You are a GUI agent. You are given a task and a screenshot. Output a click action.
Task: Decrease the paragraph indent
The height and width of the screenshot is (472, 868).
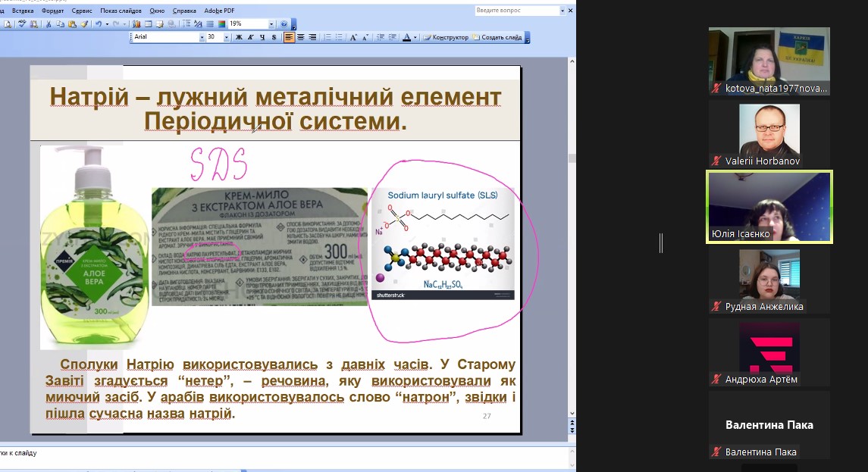[381, 38]
